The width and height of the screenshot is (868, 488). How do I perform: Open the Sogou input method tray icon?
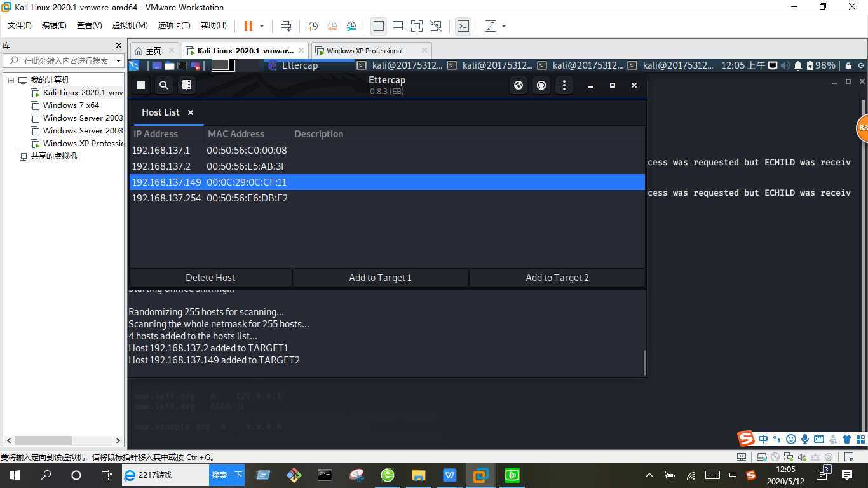(751, 475)
